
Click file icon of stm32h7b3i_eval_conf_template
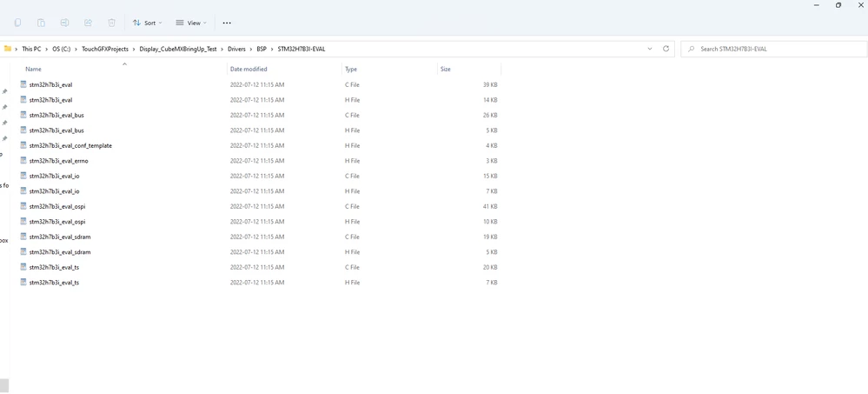pos(23,145)
